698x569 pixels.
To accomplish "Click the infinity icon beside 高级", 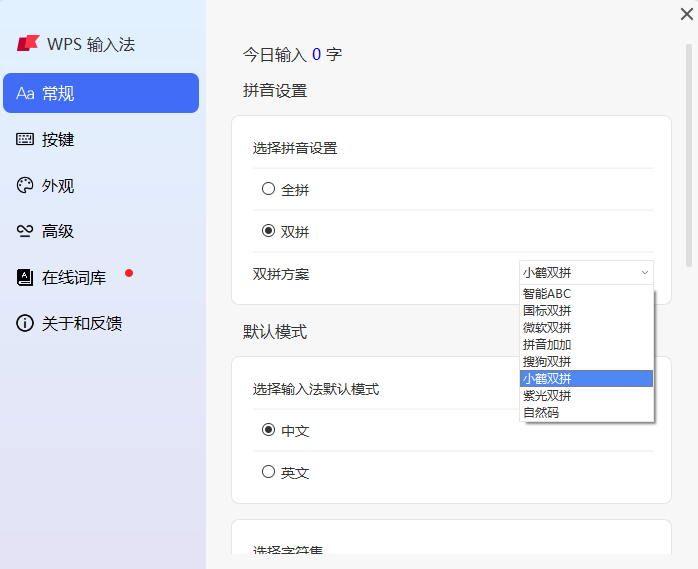I will [x=25, y=231].
